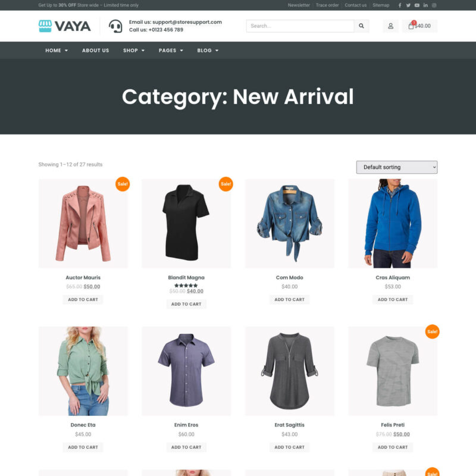Open the Instagram social icon

(434, 5)
